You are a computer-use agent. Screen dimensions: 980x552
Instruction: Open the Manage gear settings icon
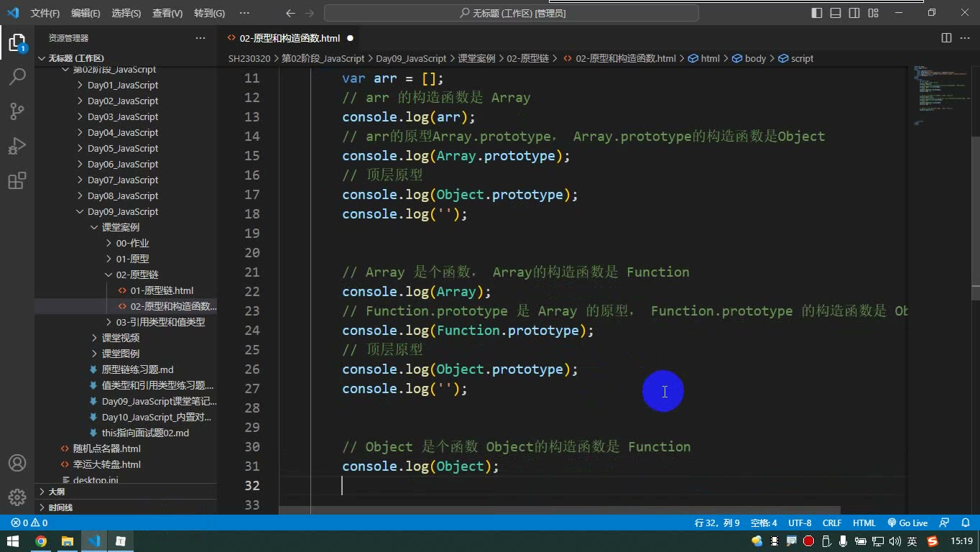pos(17,497)
